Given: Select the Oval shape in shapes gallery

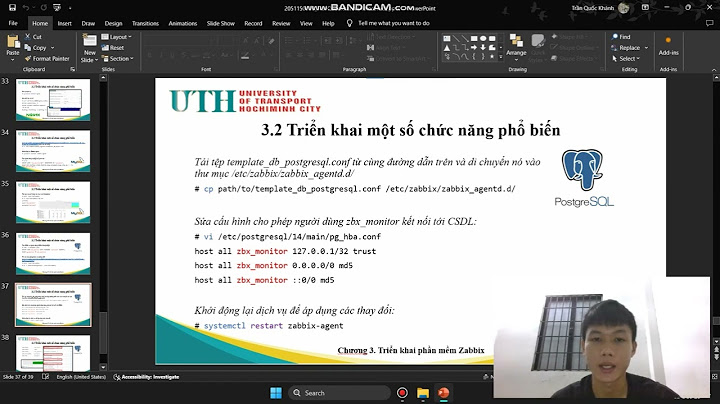Looking at the screenshot, I should (x=483, y=39).
